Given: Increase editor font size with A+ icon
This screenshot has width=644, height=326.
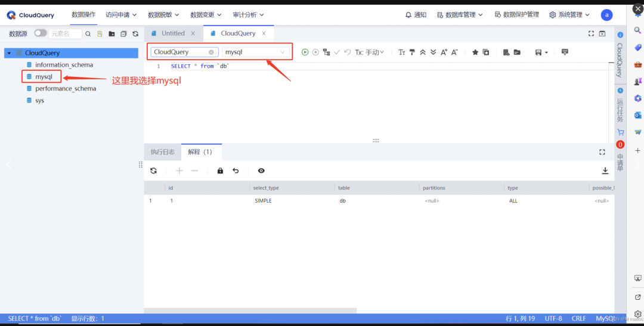Looking at the screenshot, I should 444,52.
